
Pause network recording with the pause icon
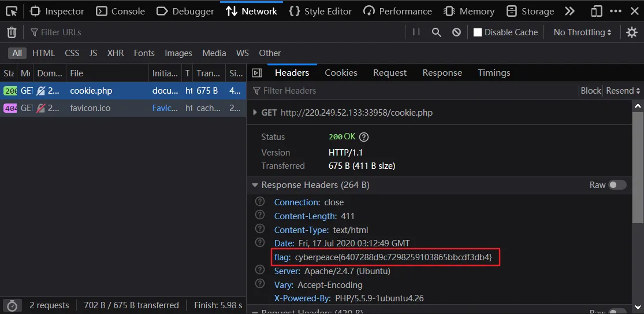416,32
